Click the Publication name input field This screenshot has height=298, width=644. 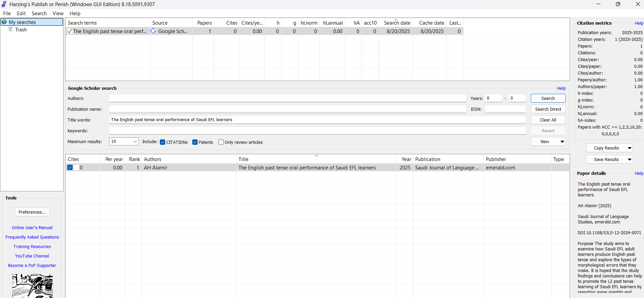tap(288, 109)
